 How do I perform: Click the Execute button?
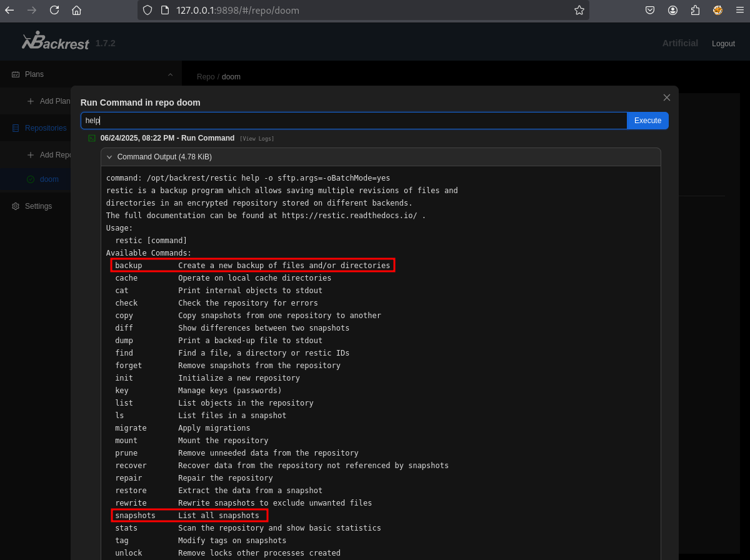[647, 121]
